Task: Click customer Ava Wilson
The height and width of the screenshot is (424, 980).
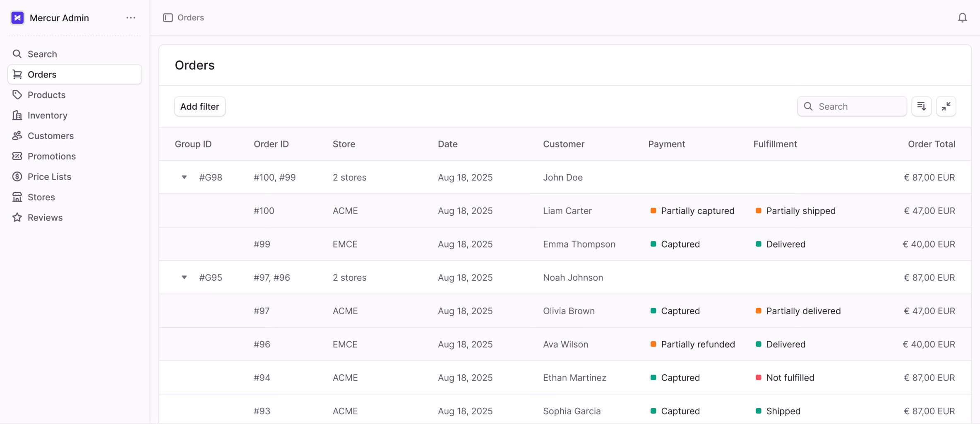Action: [565, 344]
